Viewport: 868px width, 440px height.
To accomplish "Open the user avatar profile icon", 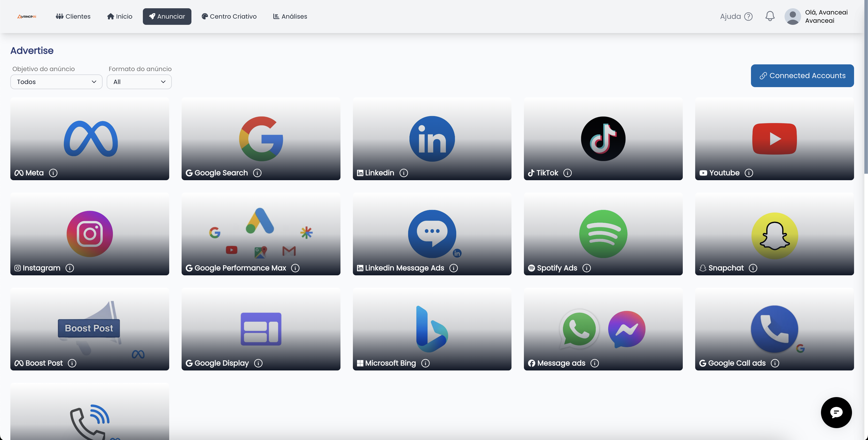I will [x=793, y=17].
